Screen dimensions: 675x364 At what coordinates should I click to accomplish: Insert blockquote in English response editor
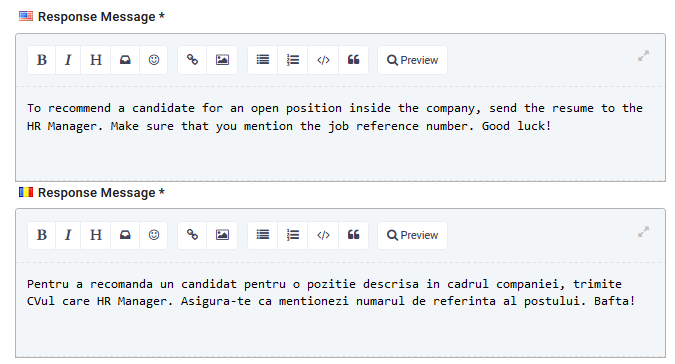[353, 60]
